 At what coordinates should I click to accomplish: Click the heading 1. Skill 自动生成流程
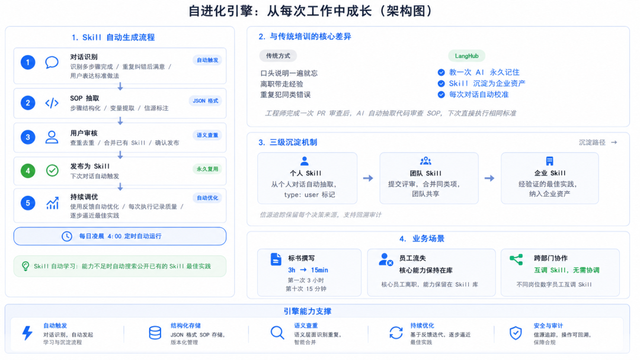tap(113, 38)
